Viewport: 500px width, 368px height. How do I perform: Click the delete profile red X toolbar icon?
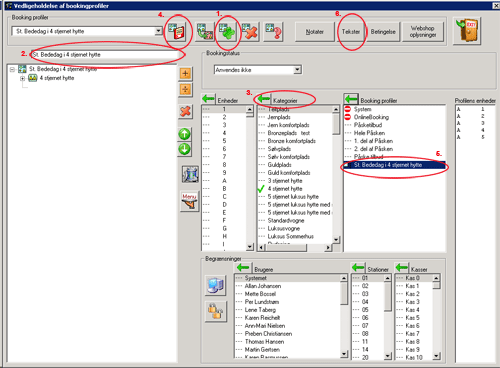tap(250, 32)
